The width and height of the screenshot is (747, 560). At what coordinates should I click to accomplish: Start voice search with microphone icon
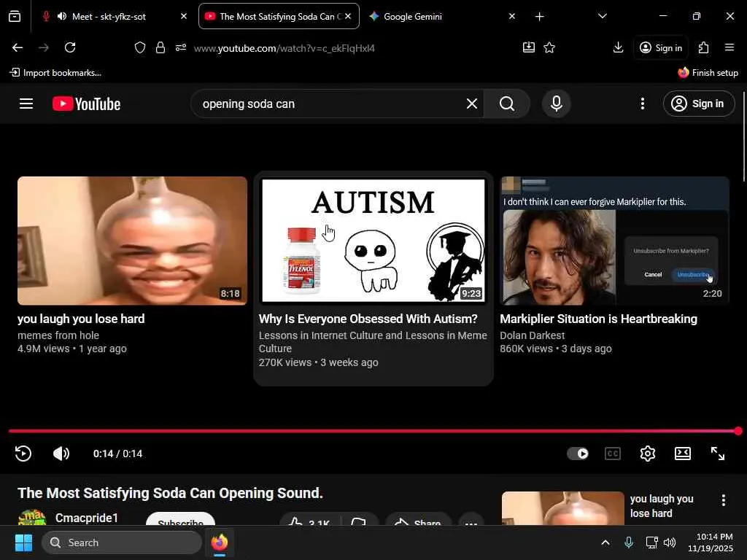(556, 104)
